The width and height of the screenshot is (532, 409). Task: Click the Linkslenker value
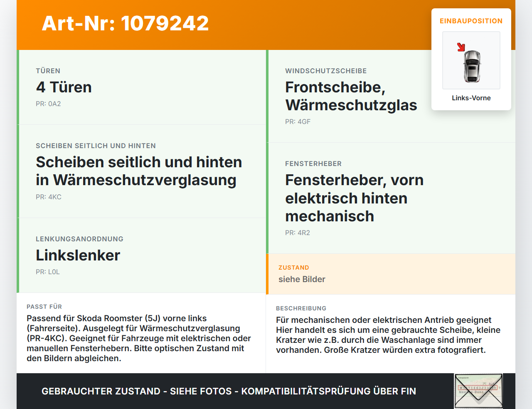(78, 255)
